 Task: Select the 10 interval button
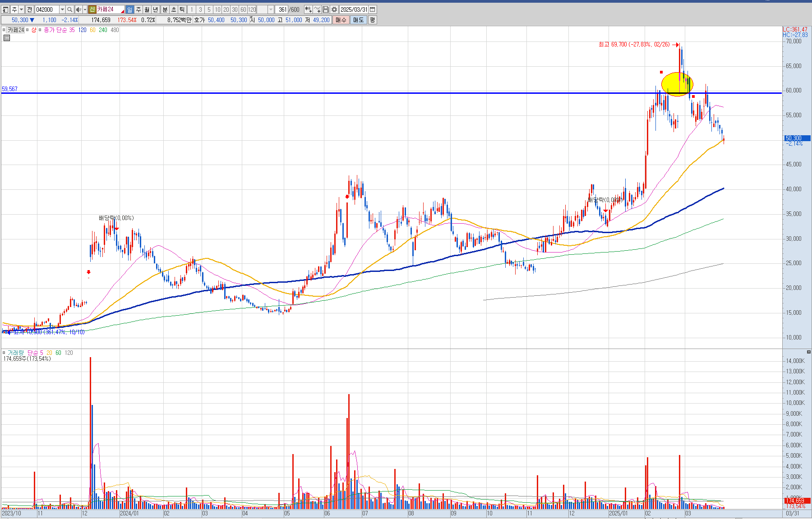point(217,9)
